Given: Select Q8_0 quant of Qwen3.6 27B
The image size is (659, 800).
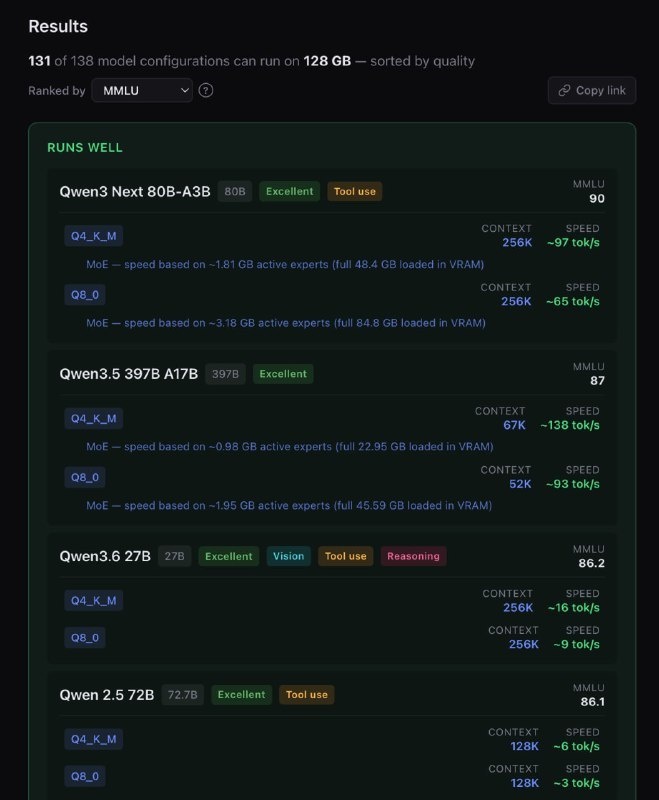Looking at the screenshot, I should pyautogui.click(x=85, y=638).
